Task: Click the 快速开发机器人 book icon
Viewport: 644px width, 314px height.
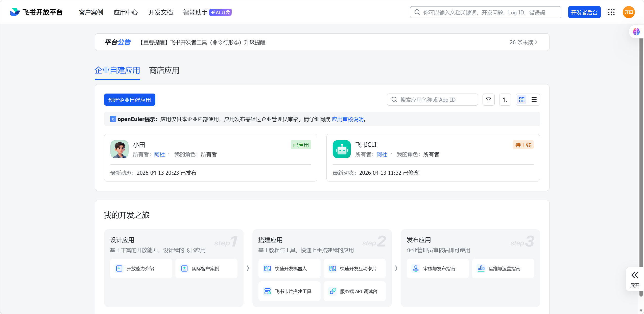Action: click(267, 268)
